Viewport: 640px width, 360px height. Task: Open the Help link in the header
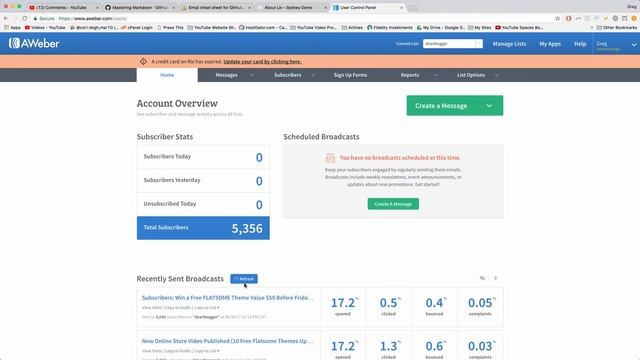tap(580, 44)
